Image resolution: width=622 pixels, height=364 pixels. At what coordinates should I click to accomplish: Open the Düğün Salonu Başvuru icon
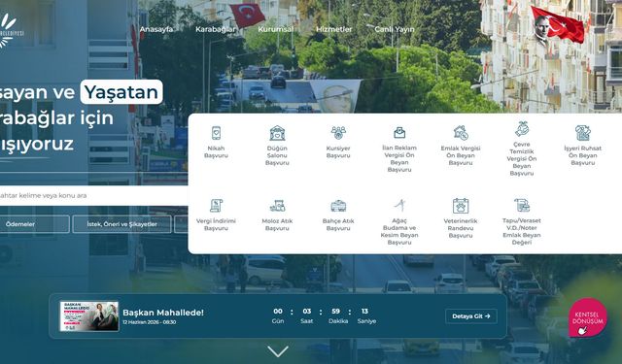[x=277, y=133]
